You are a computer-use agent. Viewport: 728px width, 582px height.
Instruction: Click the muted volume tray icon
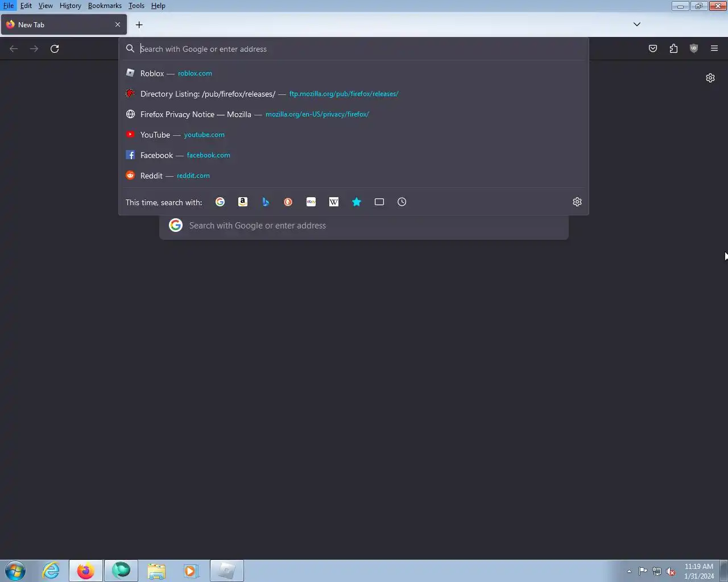pos(671,571)
